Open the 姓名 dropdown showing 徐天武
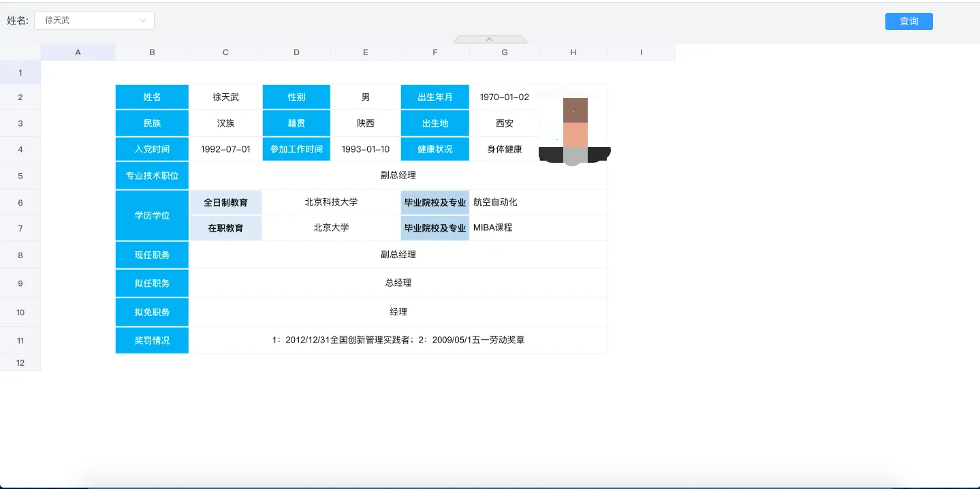 coord(94,20)
